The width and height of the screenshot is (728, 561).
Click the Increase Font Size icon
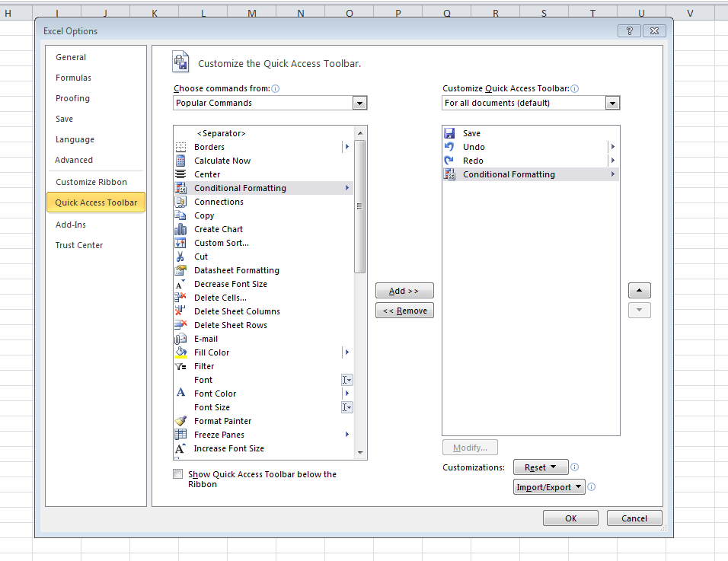click(x=180, y=448)
